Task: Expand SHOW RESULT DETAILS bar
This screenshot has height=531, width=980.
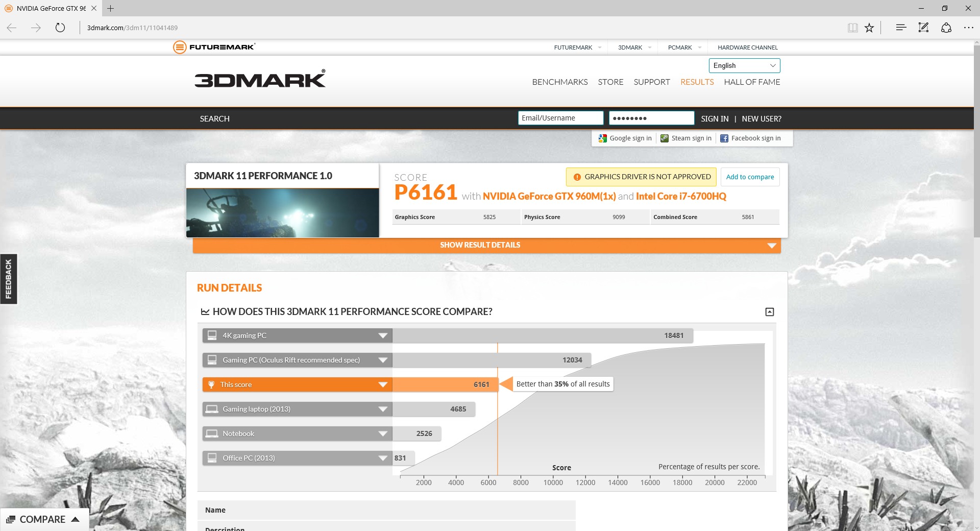Action: tap(487, 245)
